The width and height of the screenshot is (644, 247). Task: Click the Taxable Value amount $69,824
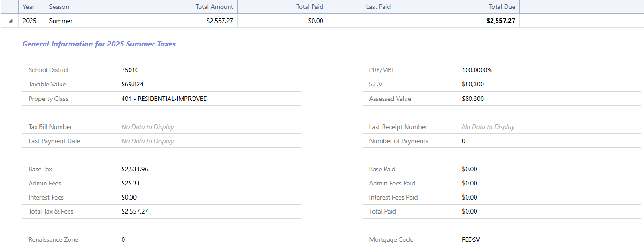(132, 84)
